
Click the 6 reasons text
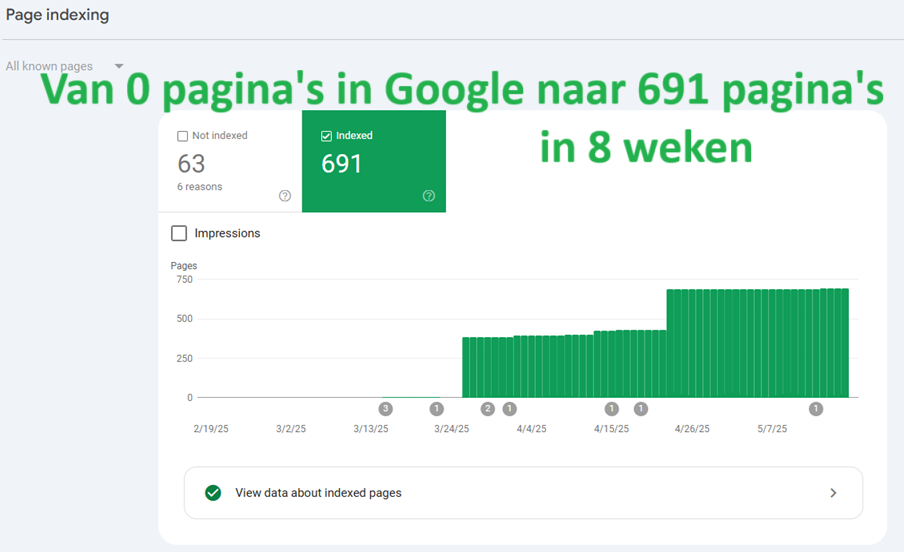pyautogui.click(x=199, y=187)
